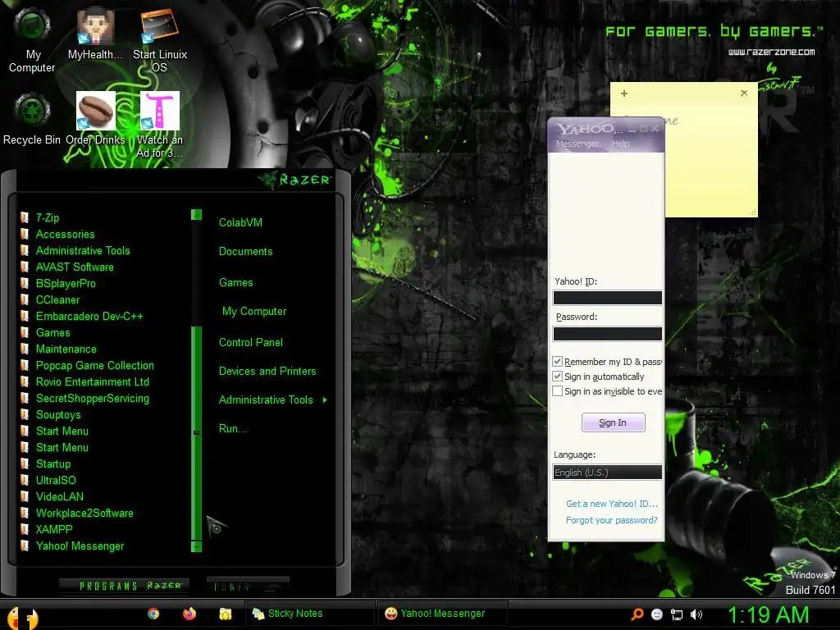Click the Power button in start menu
Image resolution: width=840 pixels, height=630 pixels.
coord(248,586)
